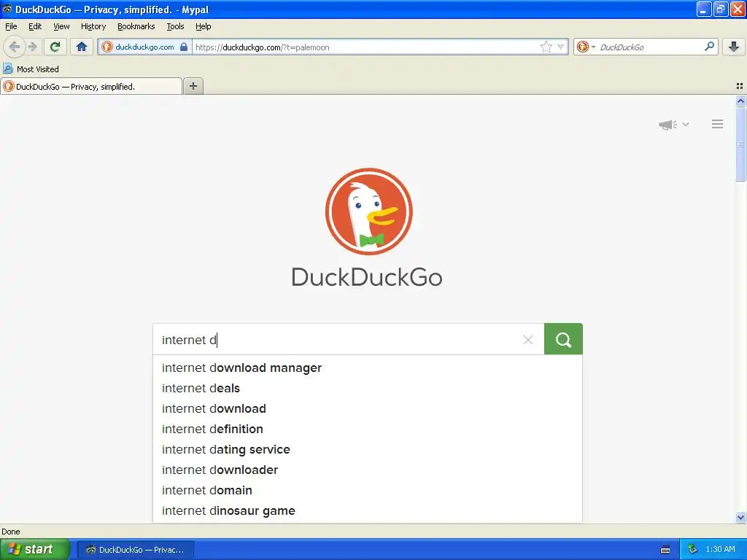This screenshot has height=560, width=747.
Task: Open a new tab with the plus button
Action: pyautogui.click(x=193, y=86)
